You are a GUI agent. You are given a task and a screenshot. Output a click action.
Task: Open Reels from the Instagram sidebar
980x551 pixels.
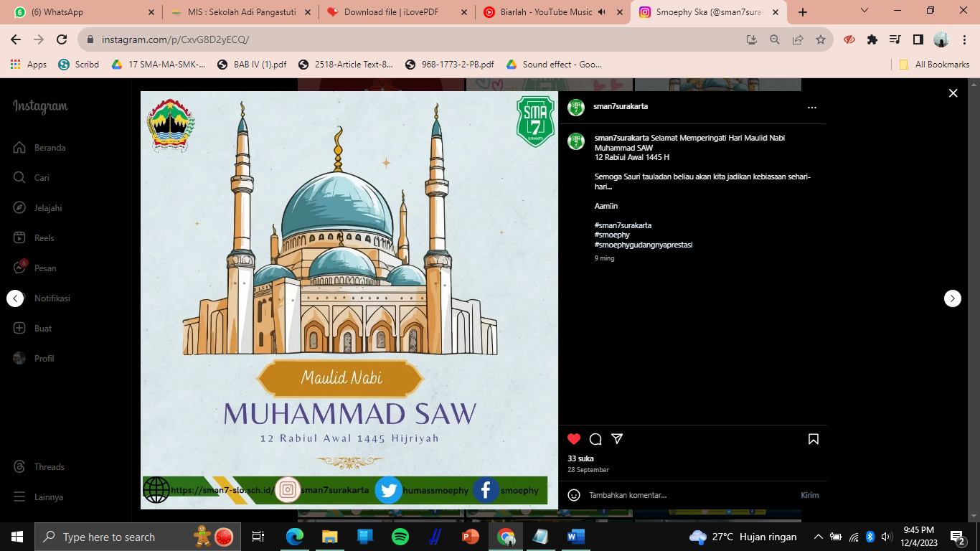pos(44,238)
